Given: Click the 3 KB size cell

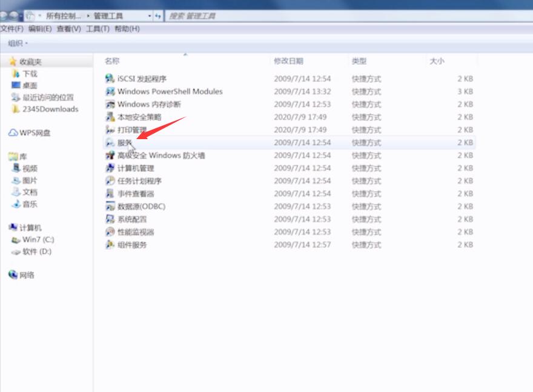Looking at the screenshot, I should pos(465,91).
